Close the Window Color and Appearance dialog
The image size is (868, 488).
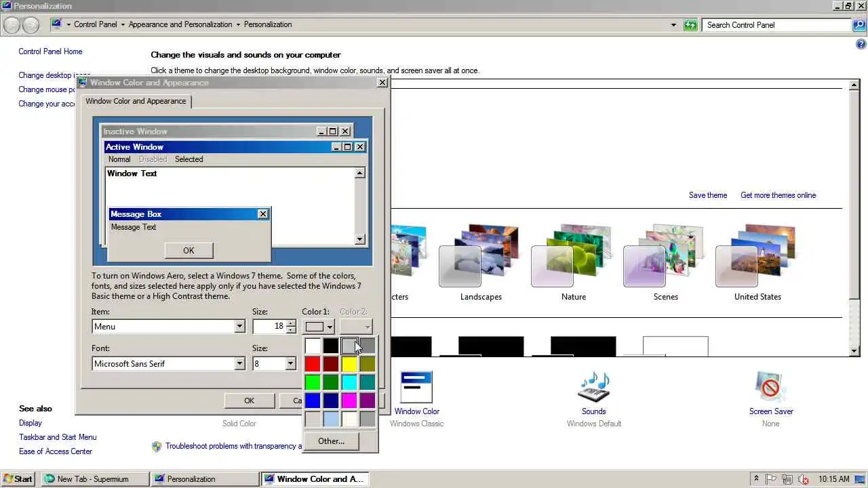[382, 82]
